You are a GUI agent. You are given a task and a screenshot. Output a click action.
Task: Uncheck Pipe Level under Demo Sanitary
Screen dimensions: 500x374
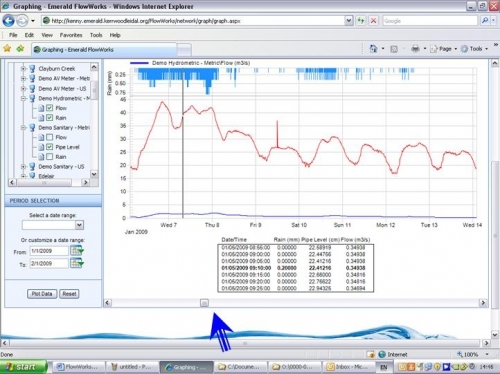tap(50, 147)
